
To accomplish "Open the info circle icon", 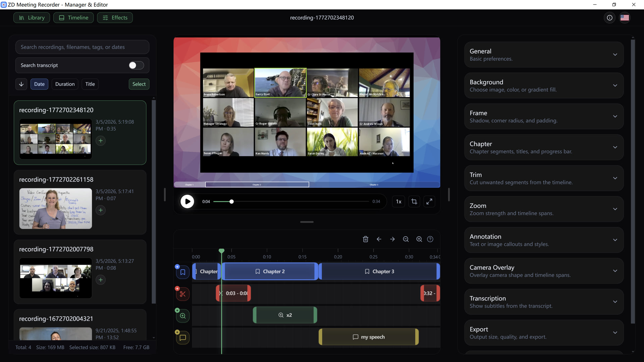I will (x=609, y=18).
